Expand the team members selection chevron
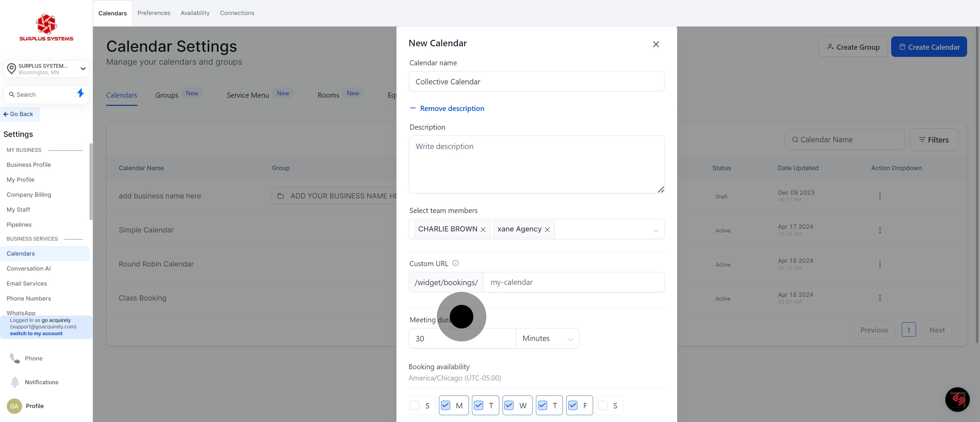980x422 pixels. coord(655,230)
